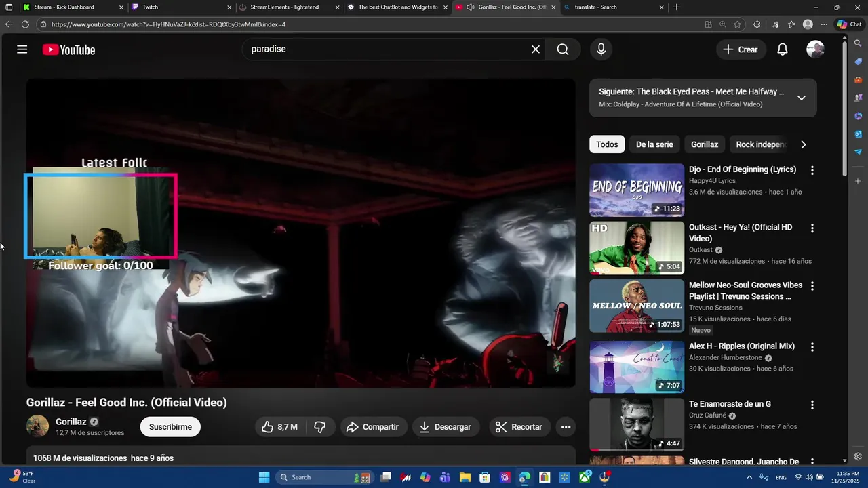The height and width of the screenshot is (488, 868).
Task: Switch to translate - Search tab
Action: 614,7
